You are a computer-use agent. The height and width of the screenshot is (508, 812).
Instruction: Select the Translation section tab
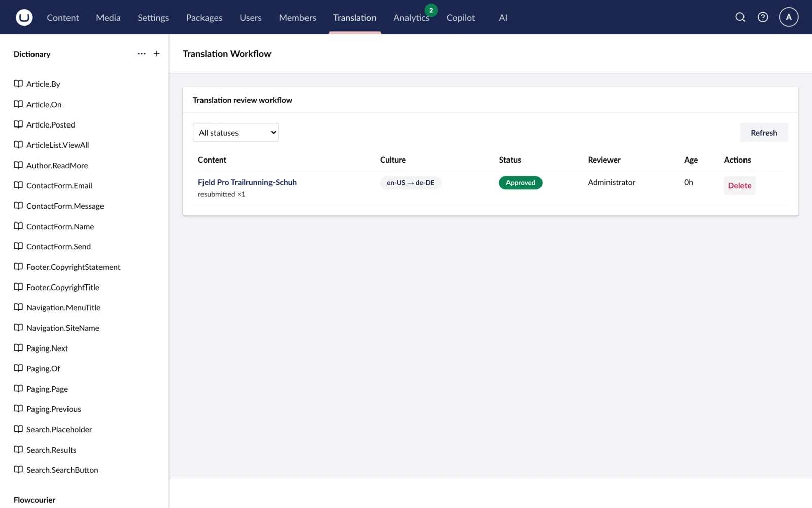(355, 18)
